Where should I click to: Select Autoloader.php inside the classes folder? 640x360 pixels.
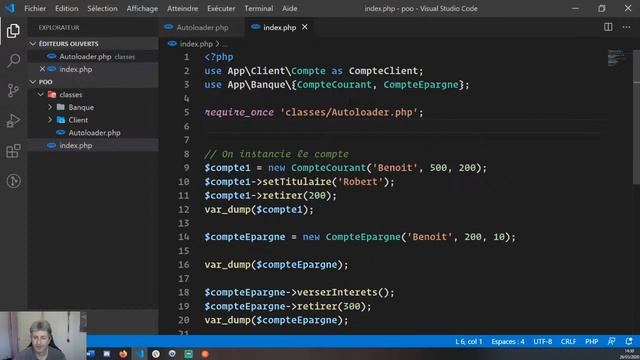point(93,133)
